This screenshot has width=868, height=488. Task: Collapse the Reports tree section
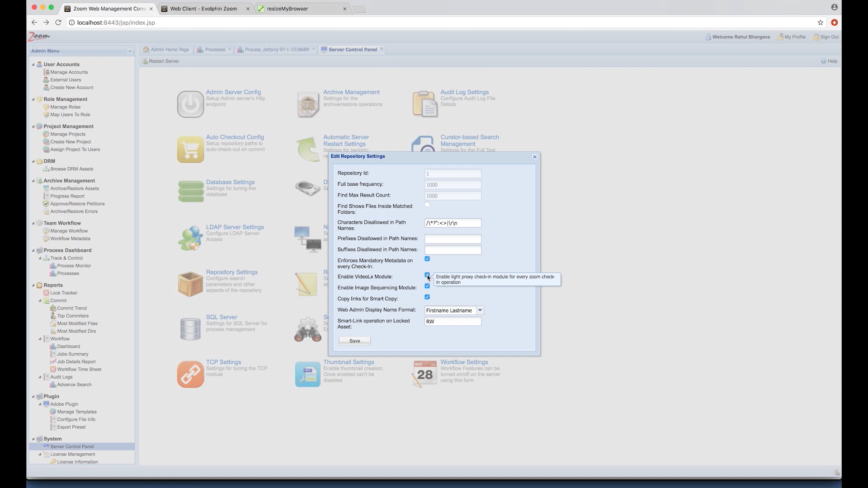[x=33, y=285]
